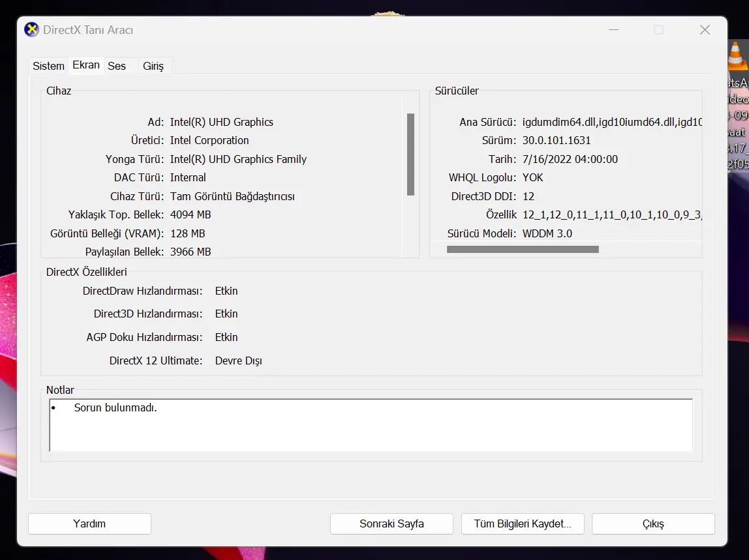The image size is (749, 560).
Task: Click inside the Notlar text box
Action: 371,425
